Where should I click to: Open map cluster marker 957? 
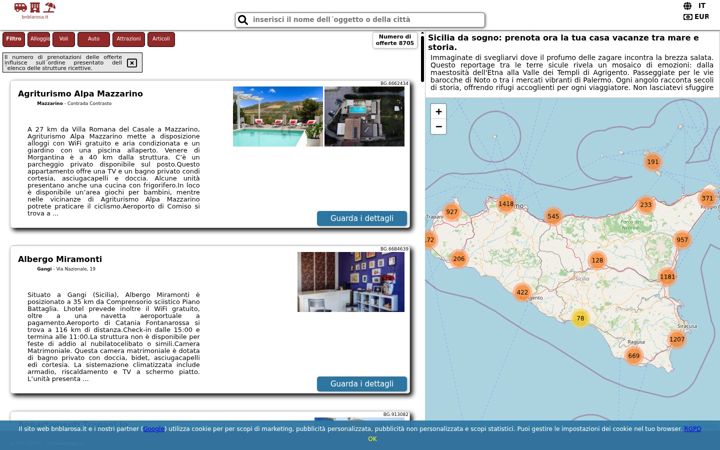pyautogui.click(x=682, y=240)
